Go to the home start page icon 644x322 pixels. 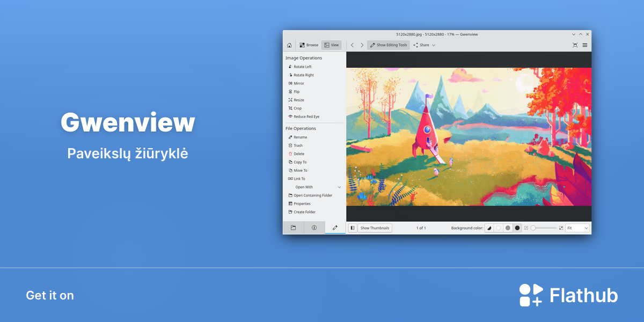(x=289, y=45)
